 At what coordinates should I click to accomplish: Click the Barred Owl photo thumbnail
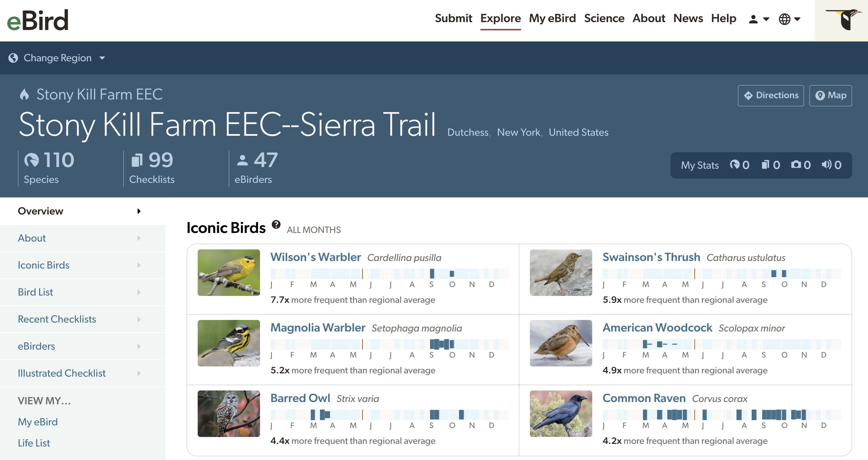tap(229, 413)
